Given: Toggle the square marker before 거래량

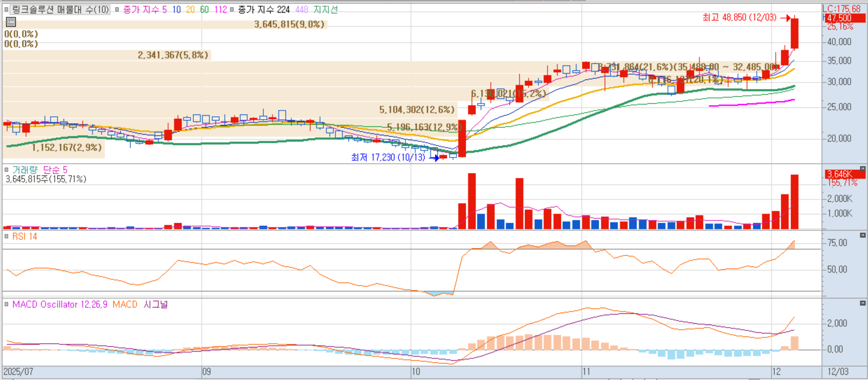Looking at the screenshot, I should coord(7,170).
